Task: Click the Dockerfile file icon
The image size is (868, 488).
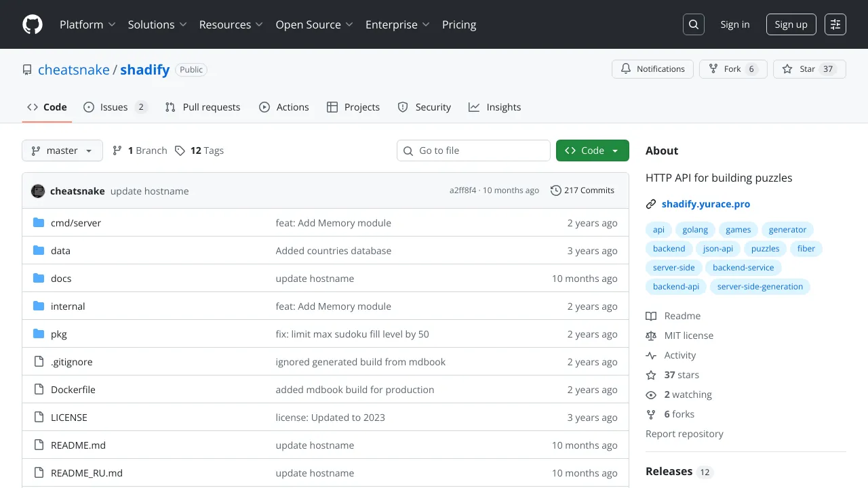Action: pyautogui.click(x=39, y=389)
